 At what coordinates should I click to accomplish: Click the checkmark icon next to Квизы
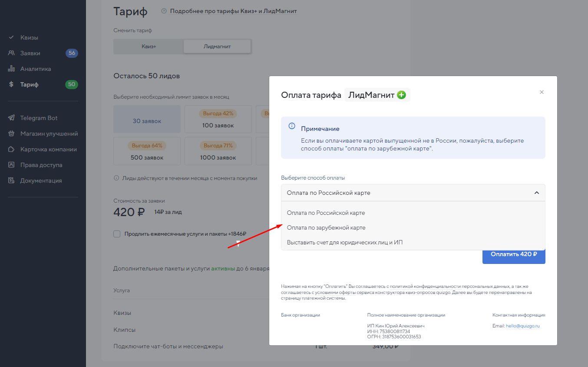point(11,37)
